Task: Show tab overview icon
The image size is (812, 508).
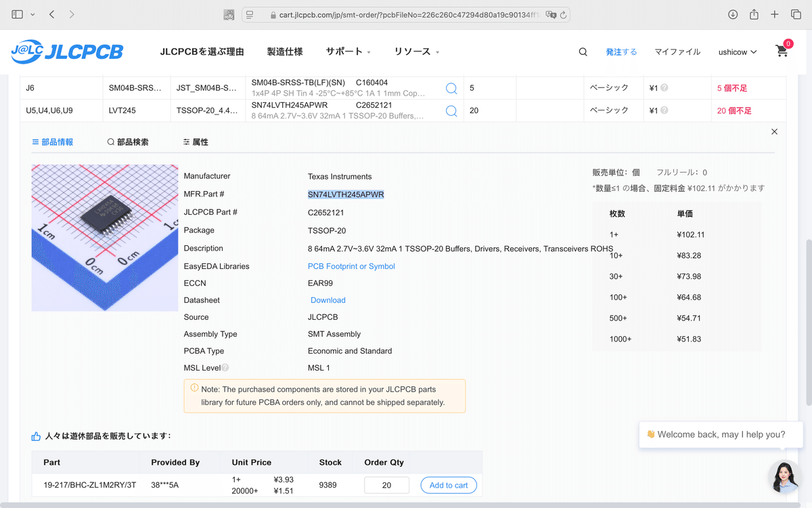Action: click(795, 14)
